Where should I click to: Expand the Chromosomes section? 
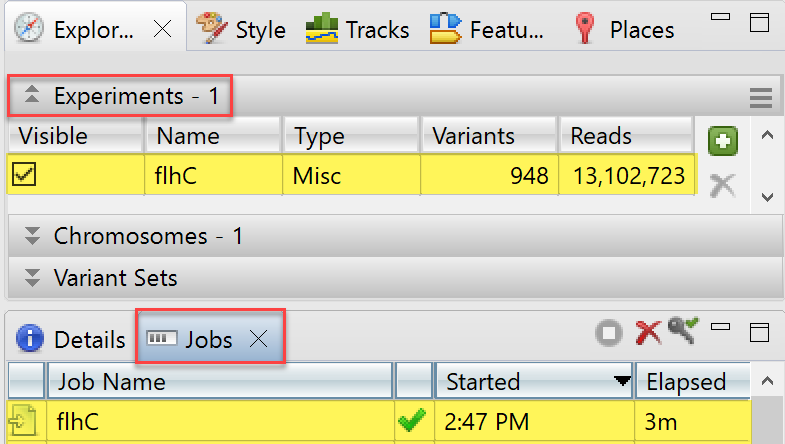click(33, 237)
